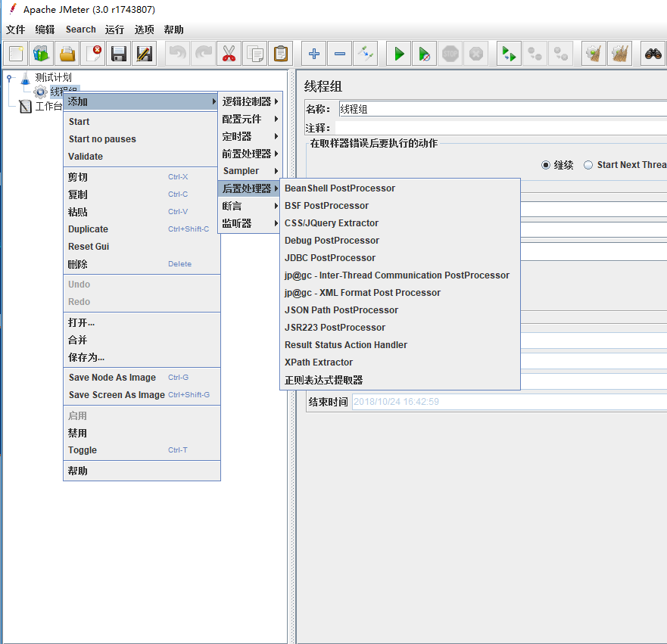Click the Toggle enable/disable icon
The width and height of the screenshot is (667, 644).
point(366,54)
